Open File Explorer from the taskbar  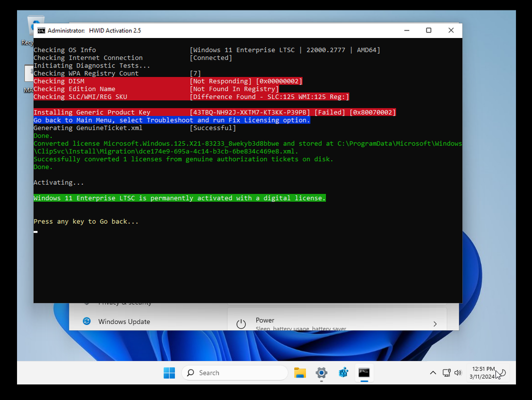pyautogui.click(x=300, y=373)
